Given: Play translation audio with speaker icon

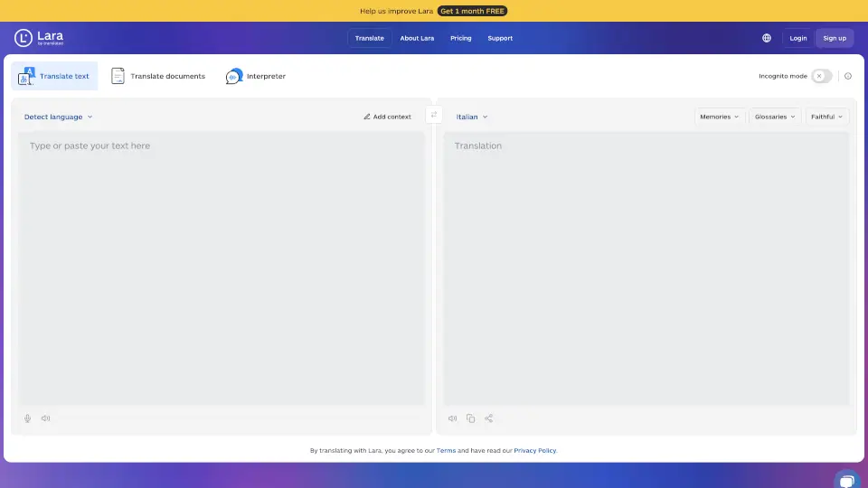Looking at the screenshot, I should coord(453,418).
